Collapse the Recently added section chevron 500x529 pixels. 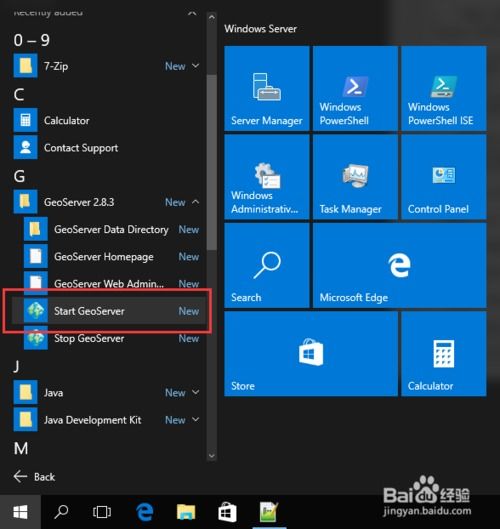tap(192, 13)
